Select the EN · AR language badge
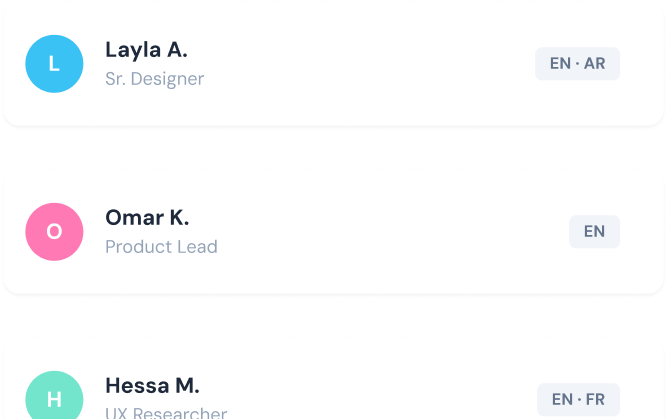The width and height of the screenshot is (668, 419). (577, 64)
